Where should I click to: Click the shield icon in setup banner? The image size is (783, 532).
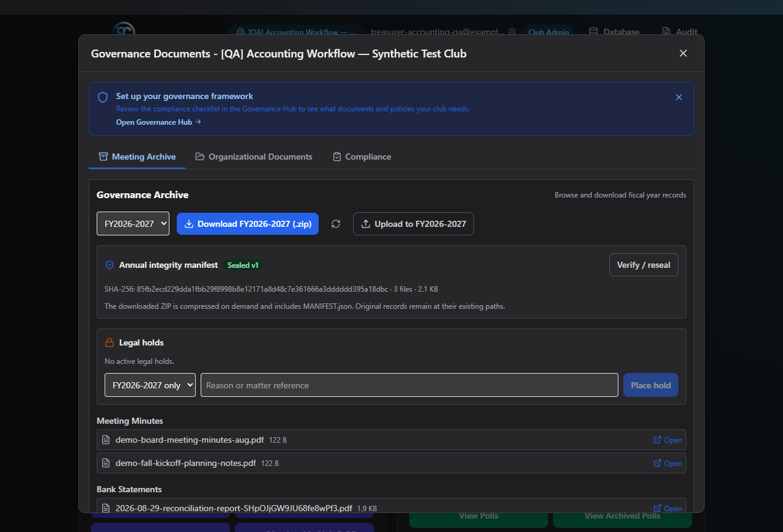(x=103, y=97)
